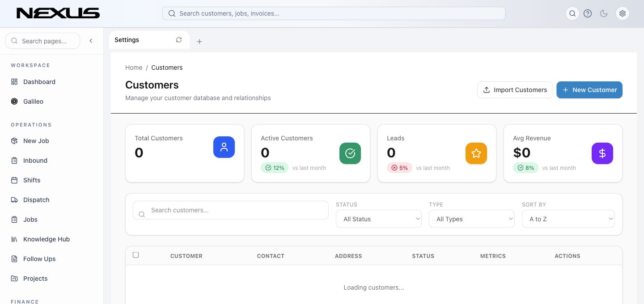The height and width of the screenshot is (304, 644).
Task: Click Import Customers button
Action: [515, 90]
